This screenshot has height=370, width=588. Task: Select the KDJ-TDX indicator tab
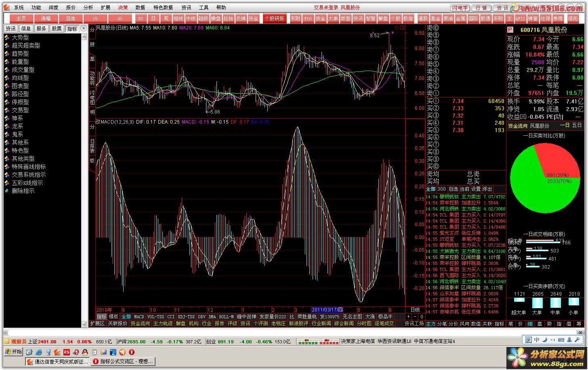[186, 317]
